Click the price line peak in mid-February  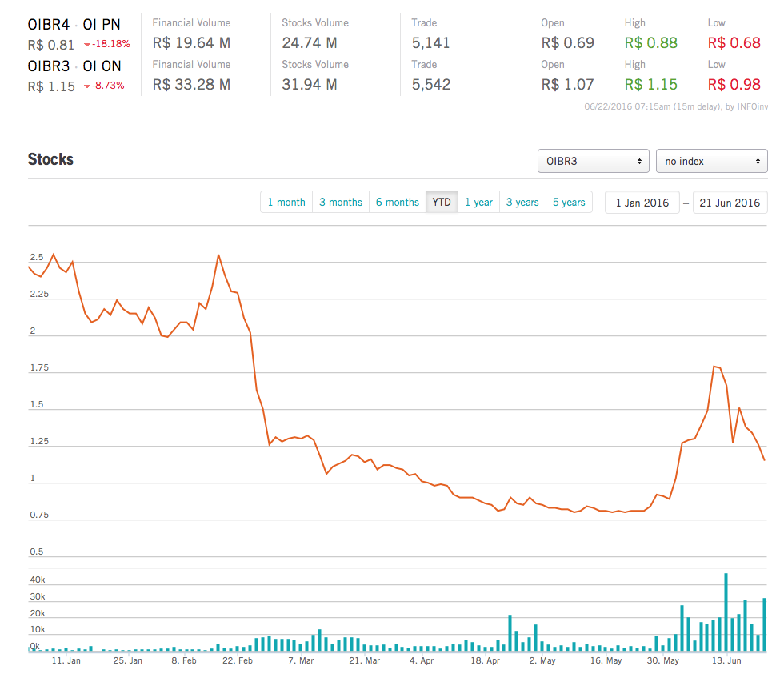(x=218, y=255)
